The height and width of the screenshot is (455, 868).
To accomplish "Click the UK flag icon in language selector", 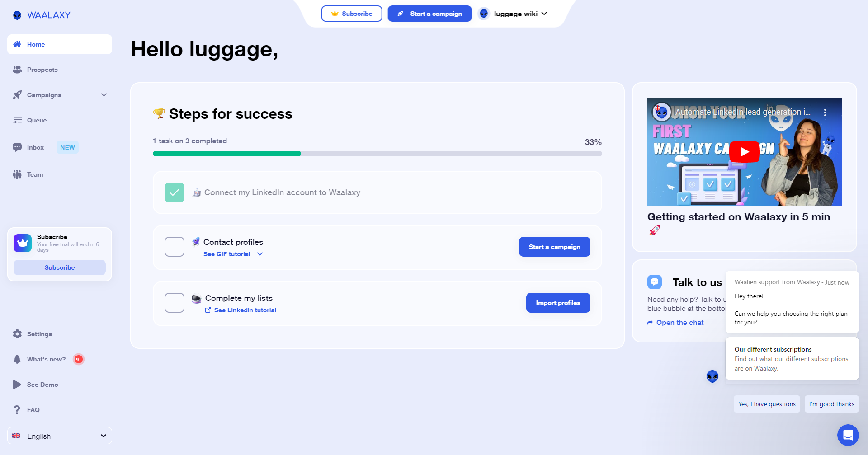I will [x=17, y=436].
